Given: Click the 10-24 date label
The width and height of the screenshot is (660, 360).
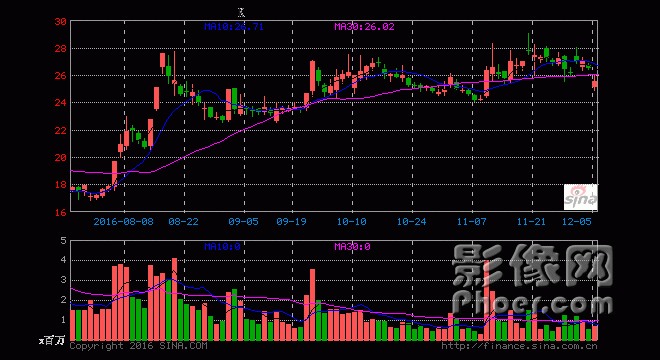Looking at the screenshot, I should [411, 221].
